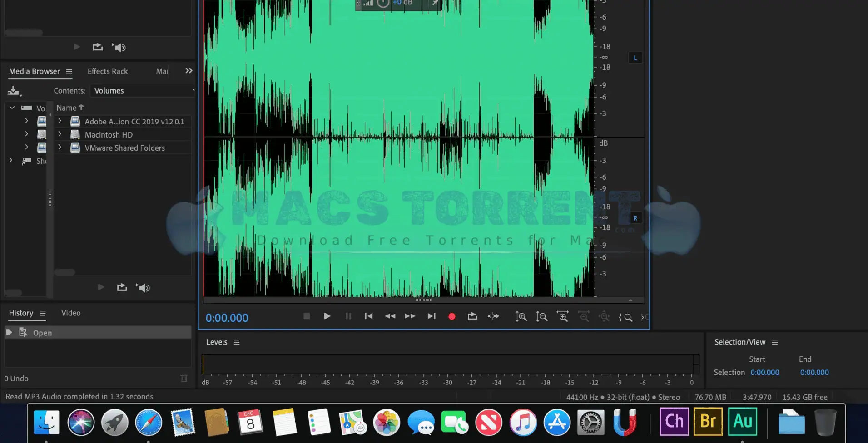
Task: Click Play icon in the Files panel footer
Action: pos(76,47)
